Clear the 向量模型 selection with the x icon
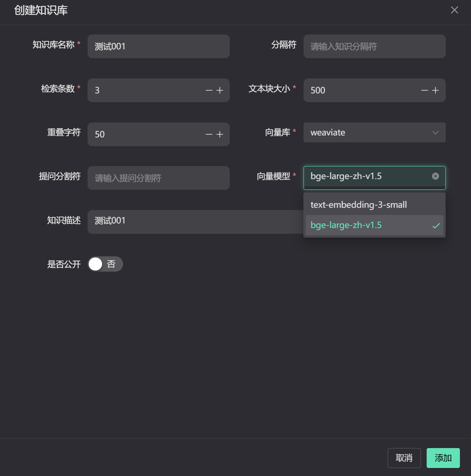Screen dimensions: 471x476 [x=435, y=176]
